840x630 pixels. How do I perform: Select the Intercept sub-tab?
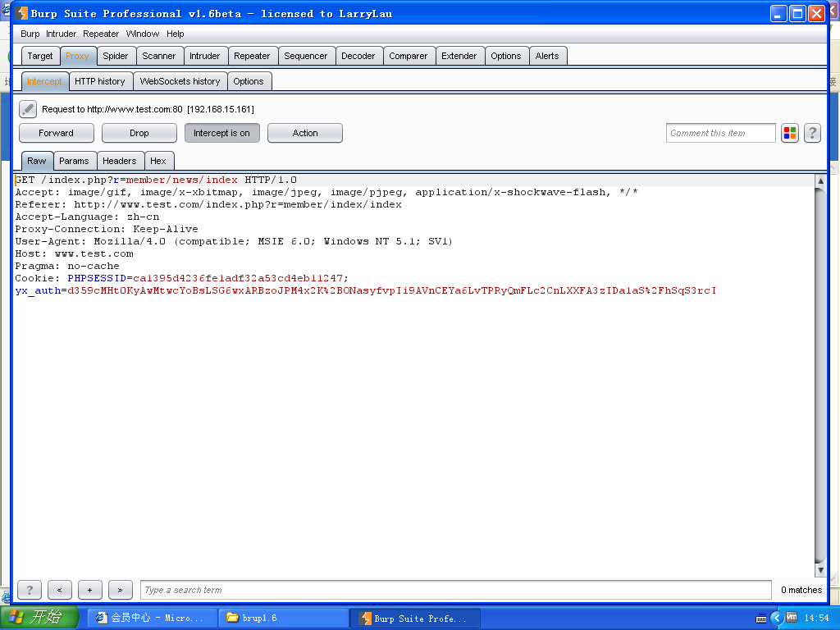pos(44,81)
